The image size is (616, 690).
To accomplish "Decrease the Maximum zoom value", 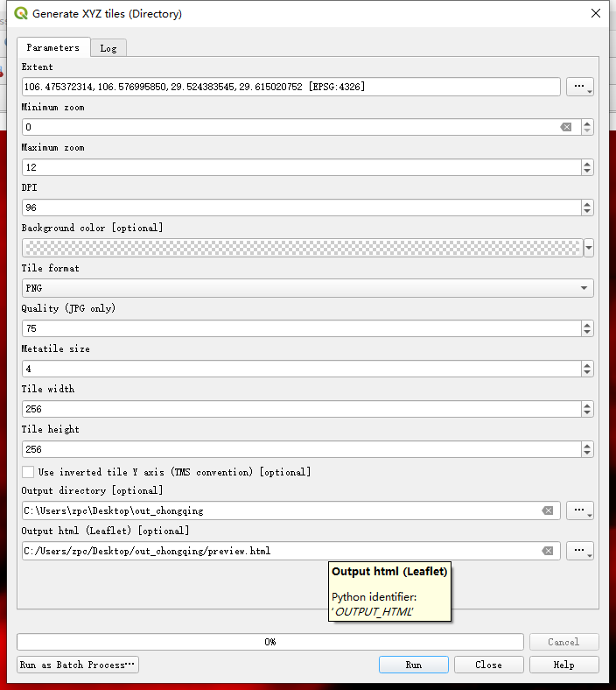I will point(587,171).
